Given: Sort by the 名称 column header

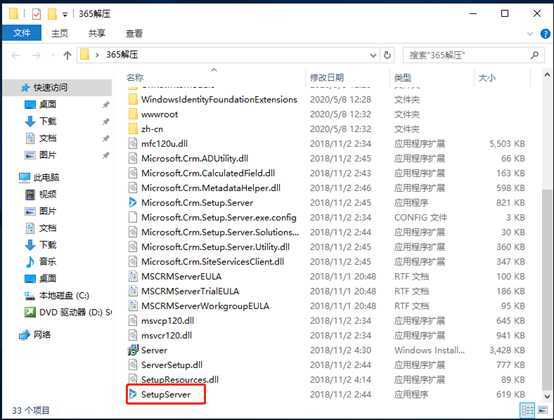Looking at the screenshot, I should [x=135, y=77].
